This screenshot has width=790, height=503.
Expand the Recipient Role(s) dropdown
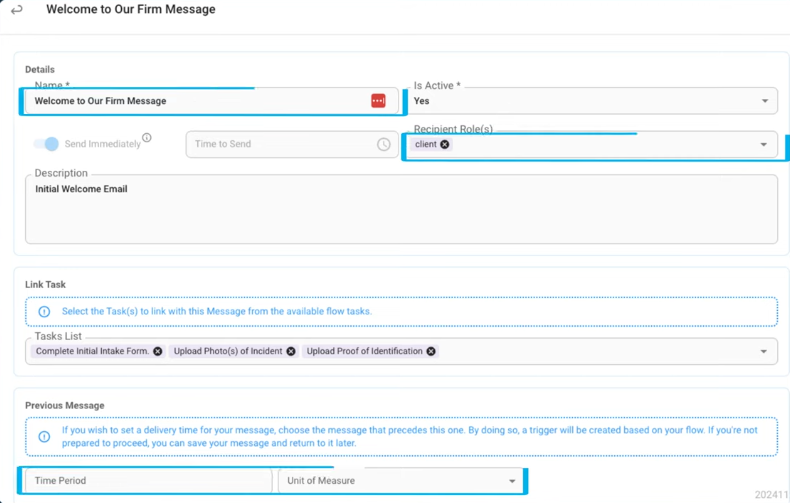(764, 144)
